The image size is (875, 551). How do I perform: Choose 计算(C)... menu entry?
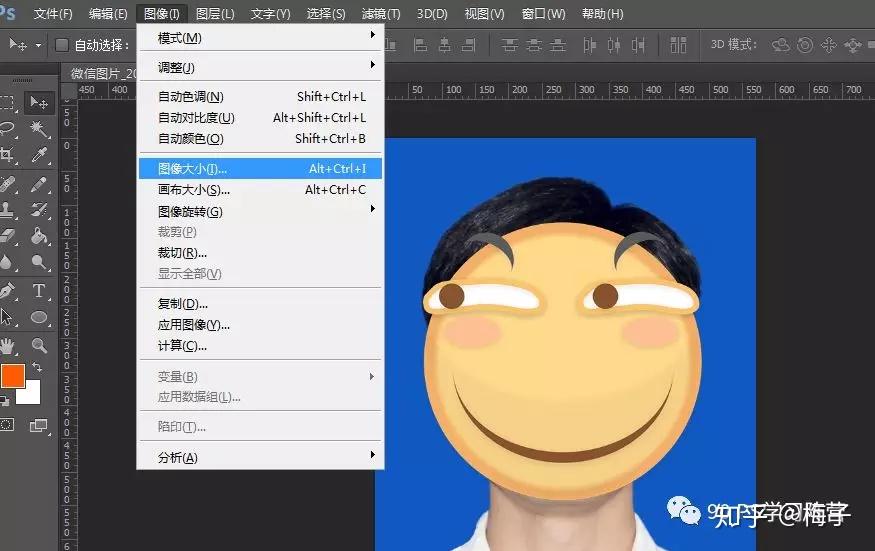point(261,346)
